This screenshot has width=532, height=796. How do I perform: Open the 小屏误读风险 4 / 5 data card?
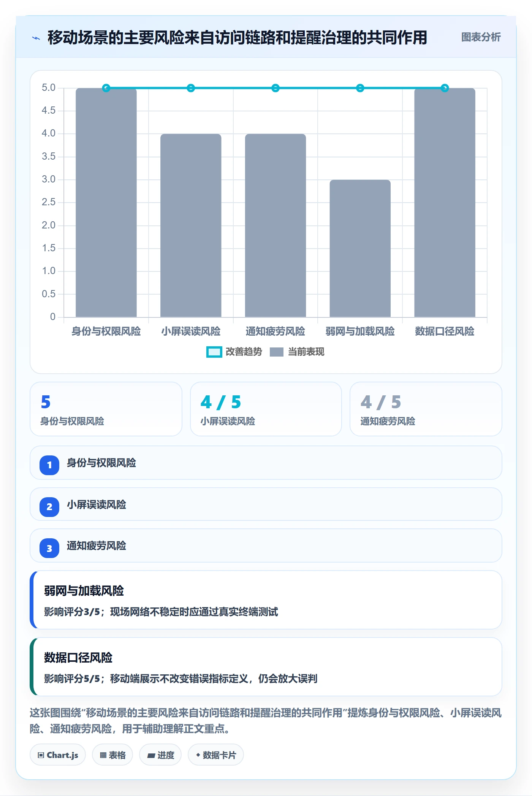coord(266,409)
